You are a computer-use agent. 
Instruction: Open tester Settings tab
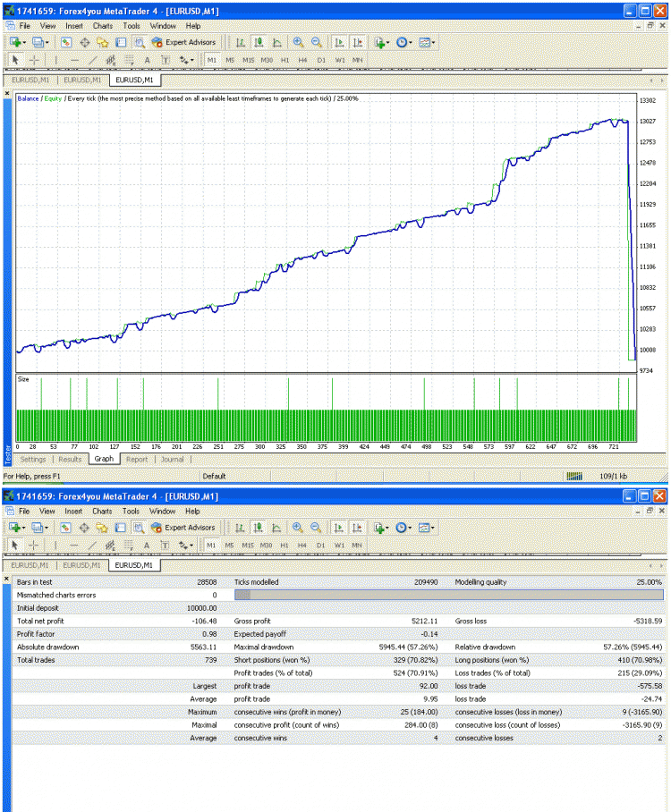pos(33,460)
